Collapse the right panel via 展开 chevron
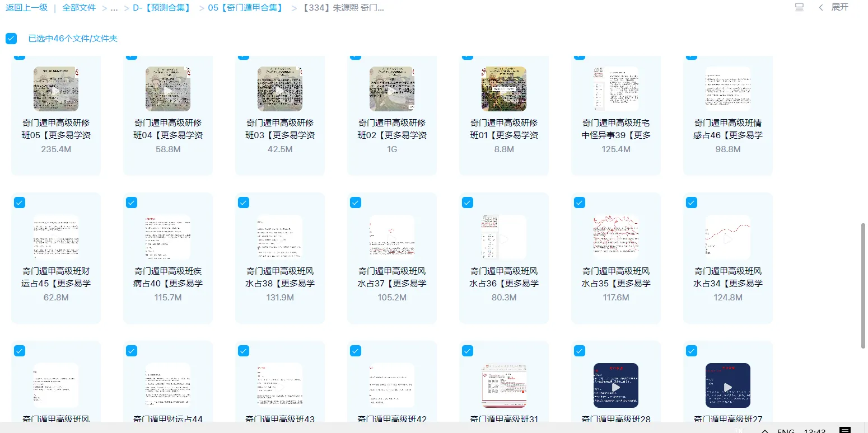 (820, 7)
